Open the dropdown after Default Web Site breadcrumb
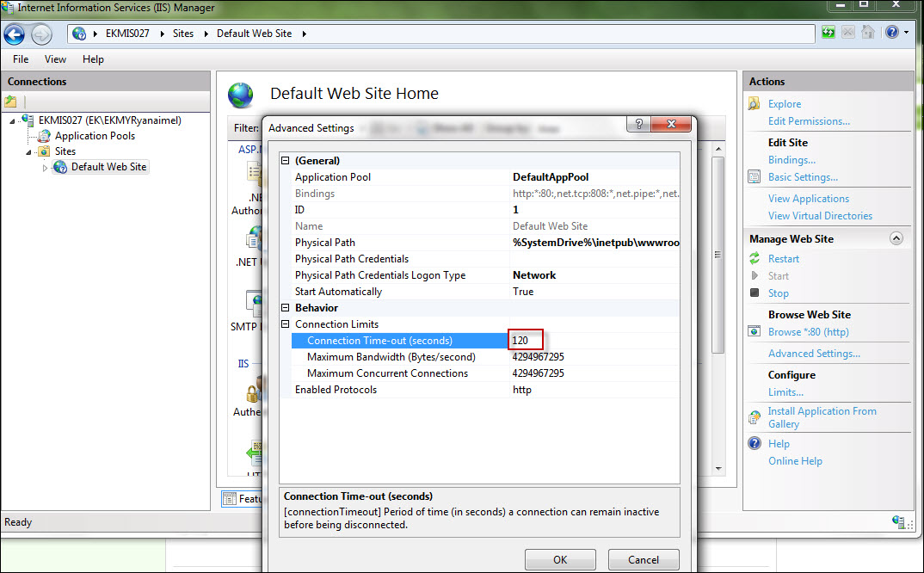Viewport: 924px width, 573px height. [304, 34]
